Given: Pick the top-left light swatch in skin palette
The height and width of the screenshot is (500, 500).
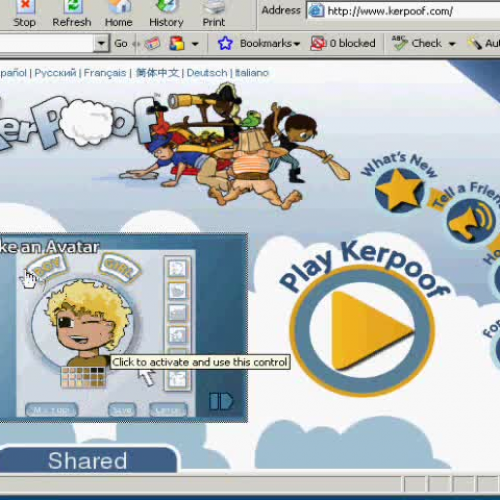Looking at the screenshot, I should point(65,370).
